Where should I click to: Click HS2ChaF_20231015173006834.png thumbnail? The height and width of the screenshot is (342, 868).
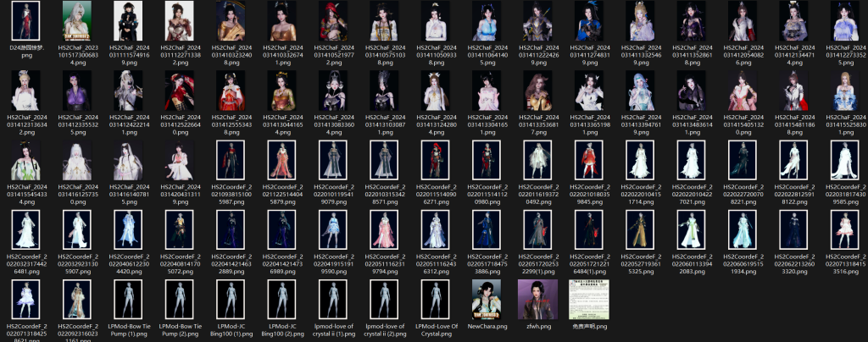[77, 21]
